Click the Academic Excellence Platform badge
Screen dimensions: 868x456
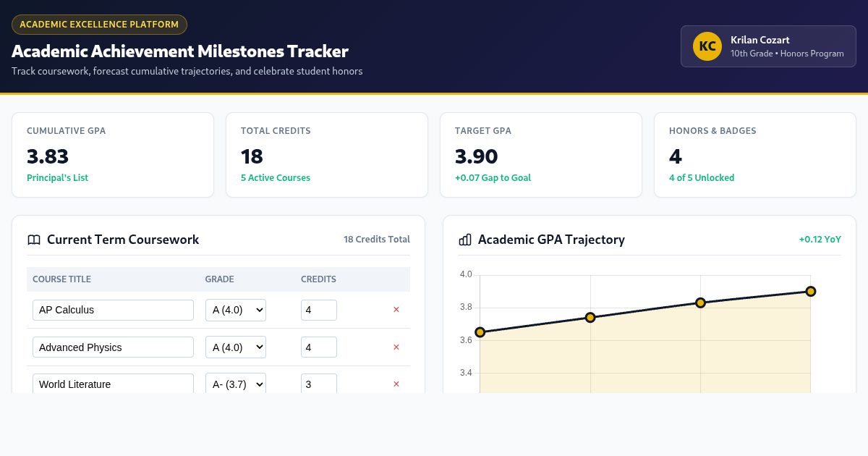pos(99,25)
